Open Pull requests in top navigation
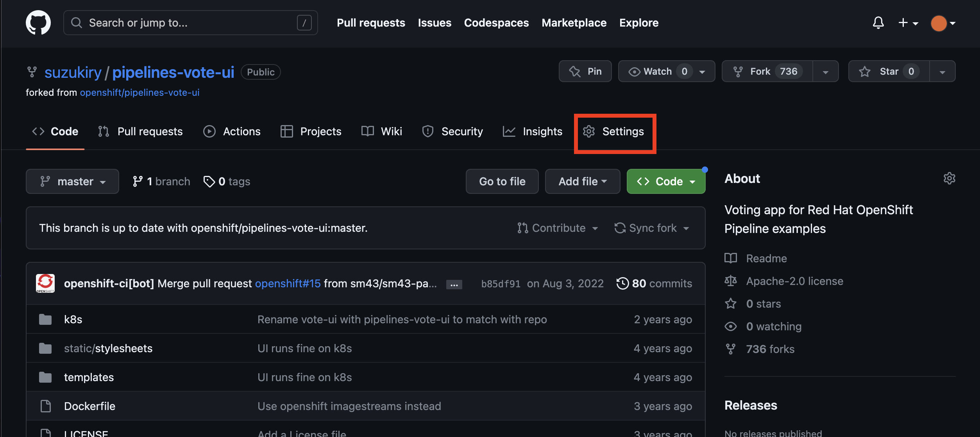 (x=371, y=23)
